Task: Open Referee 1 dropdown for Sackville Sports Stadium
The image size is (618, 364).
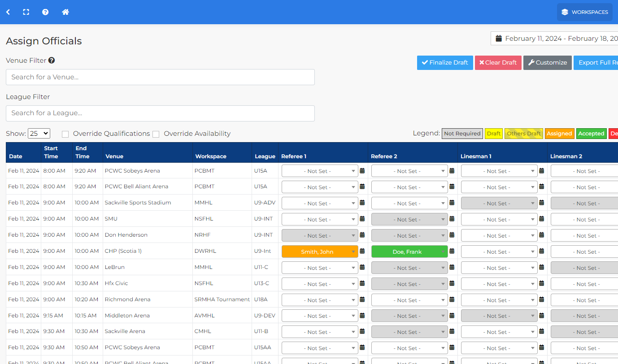Action: click(320, 203)
